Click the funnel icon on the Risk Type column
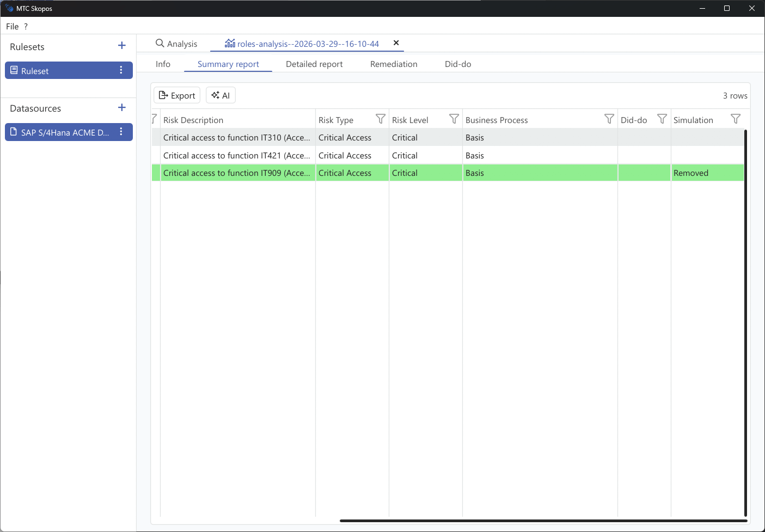 pos(381,119)
